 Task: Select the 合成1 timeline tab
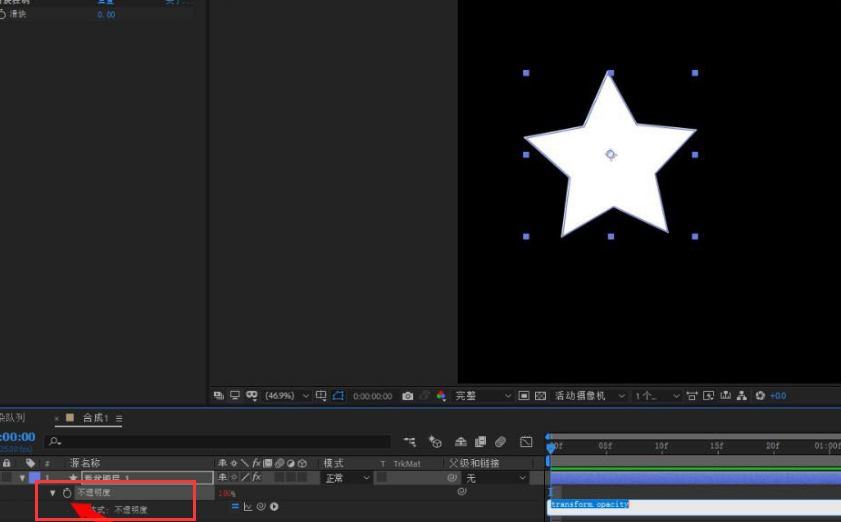pos(96,418)
